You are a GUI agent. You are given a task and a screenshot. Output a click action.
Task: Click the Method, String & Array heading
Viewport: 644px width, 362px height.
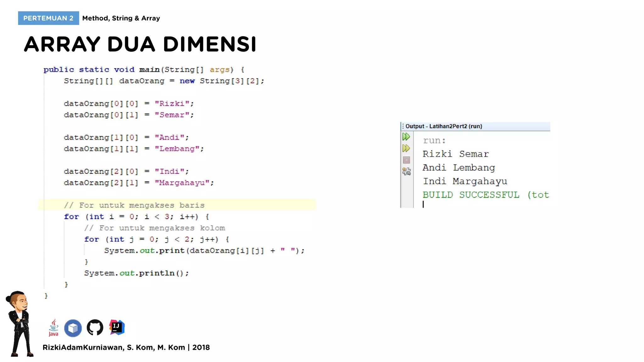[121, 18]
